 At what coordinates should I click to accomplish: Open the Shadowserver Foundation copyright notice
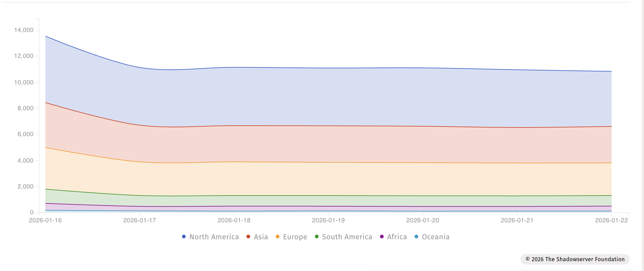coord(575,259)
